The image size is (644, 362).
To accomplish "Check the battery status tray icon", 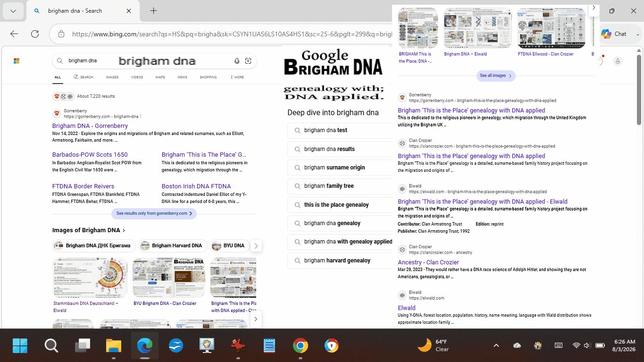I will point(600,345).
